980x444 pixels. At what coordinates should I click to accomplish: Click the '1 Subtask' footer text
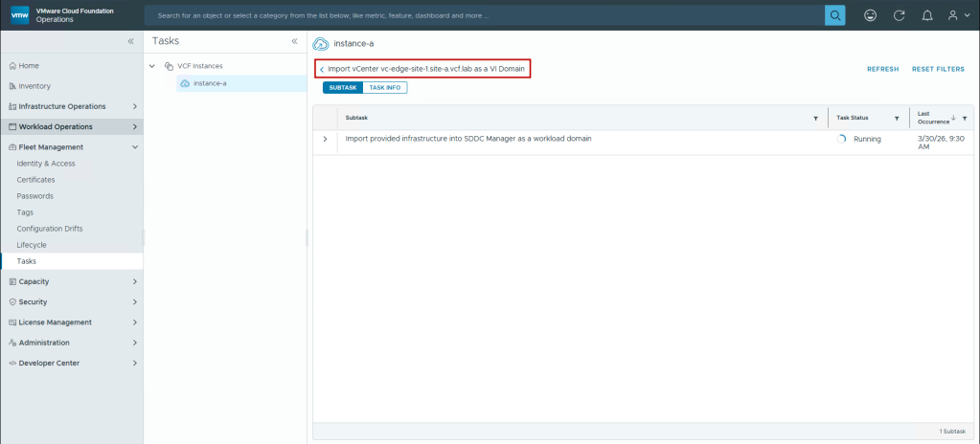[953, 432]
